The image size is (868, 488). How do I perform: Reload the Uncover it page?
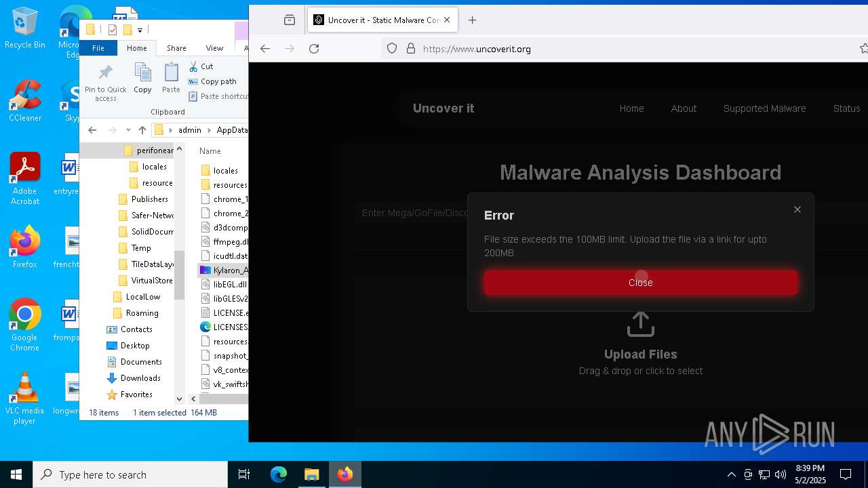[x=314, y=49]
